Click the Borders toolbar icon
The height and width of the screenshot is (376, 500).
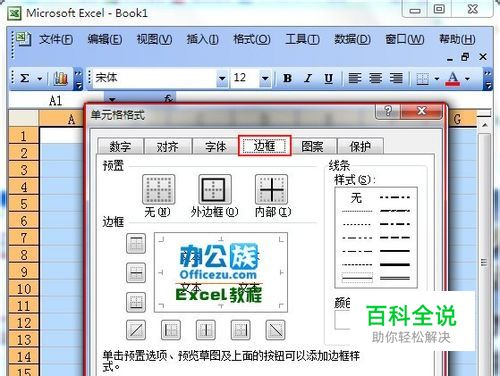click(423, 79)
